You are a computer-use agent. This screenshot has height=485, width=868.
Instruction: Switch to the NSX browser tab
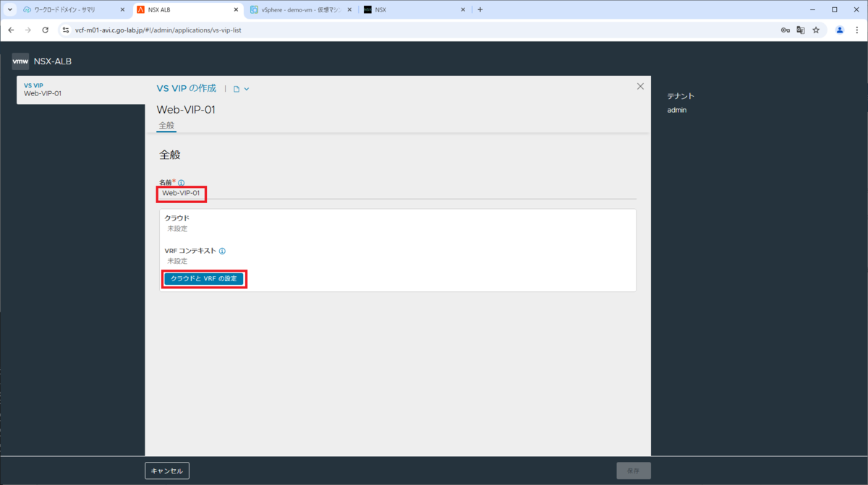(416, 9)
